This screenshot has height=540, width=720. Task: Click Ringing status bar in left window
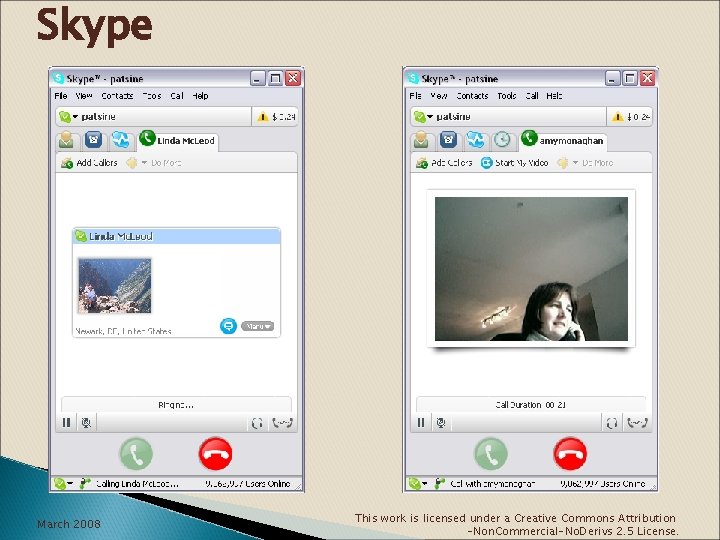coord(176,405)
